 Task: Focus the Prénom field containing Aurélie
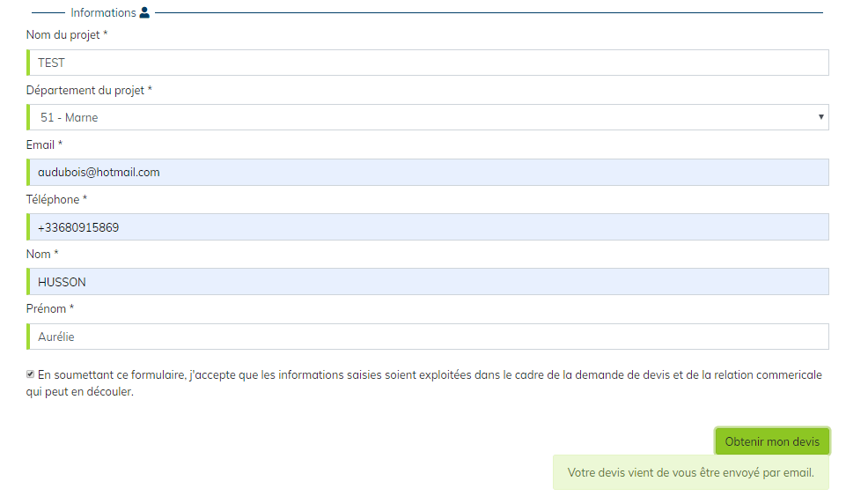pyautogui.click(x=428, y=337)
